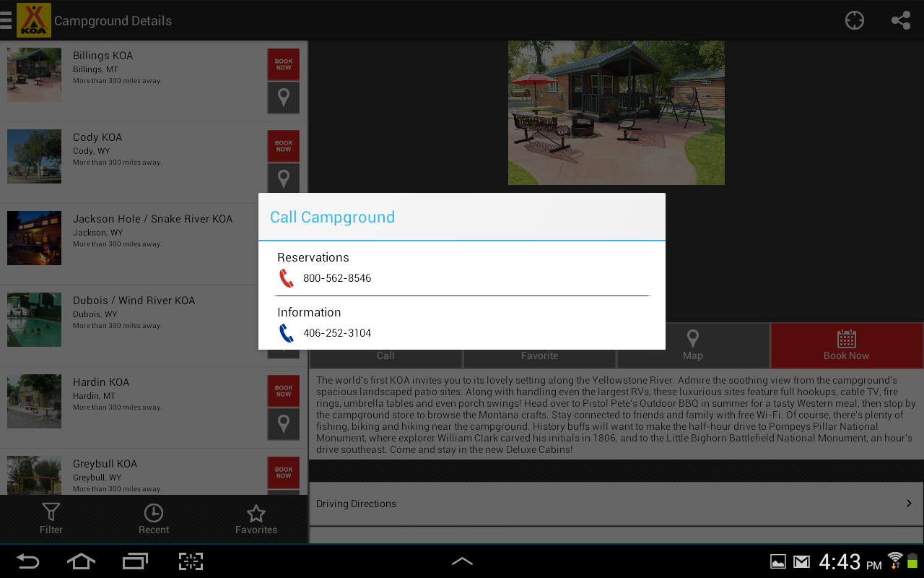
Task: Tap the battery indicator in system tray
Action: [x=913, y=561]
